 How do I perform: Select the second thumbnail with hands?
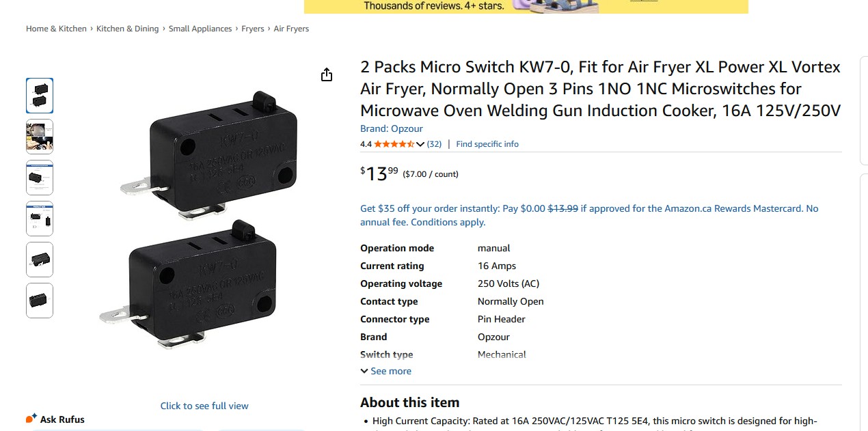pyautogui.click(x=40, y=137)
